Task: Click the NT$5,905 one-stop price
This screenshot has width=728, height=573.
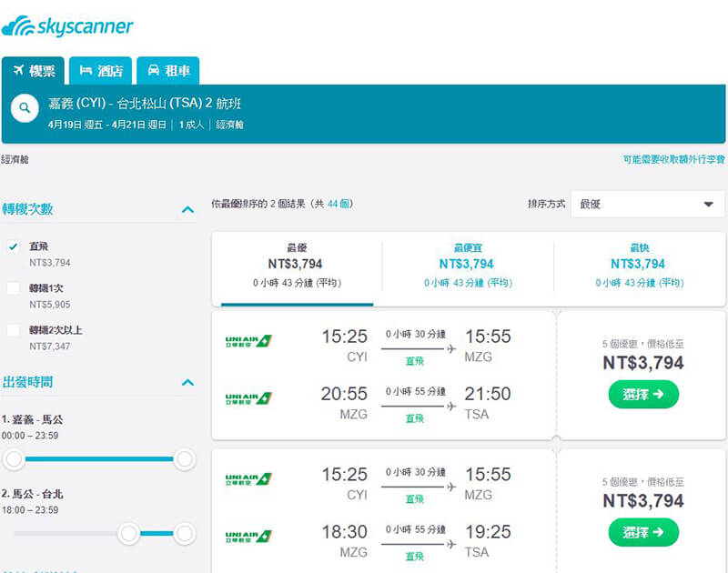Action: click(50, 305)
